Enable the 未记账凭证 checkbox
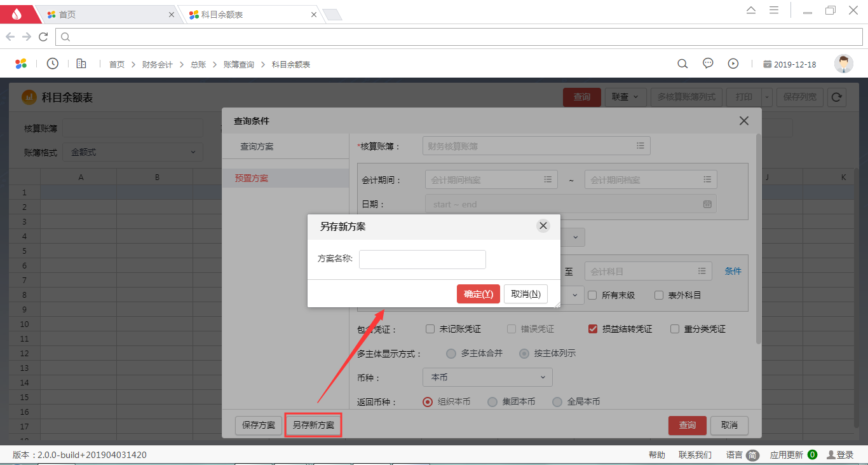This screenshot has width=868, height=465. pos(430,329)
